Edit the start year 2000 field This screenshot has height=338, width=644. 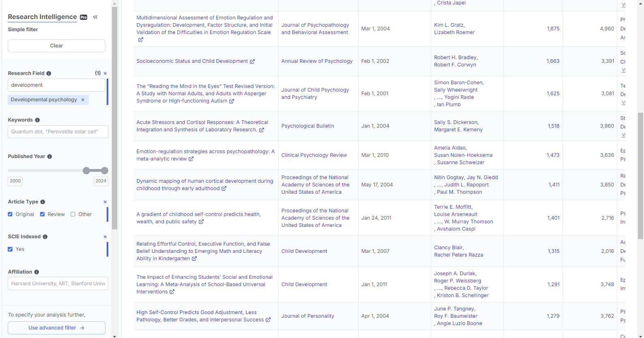coord(15,181)
